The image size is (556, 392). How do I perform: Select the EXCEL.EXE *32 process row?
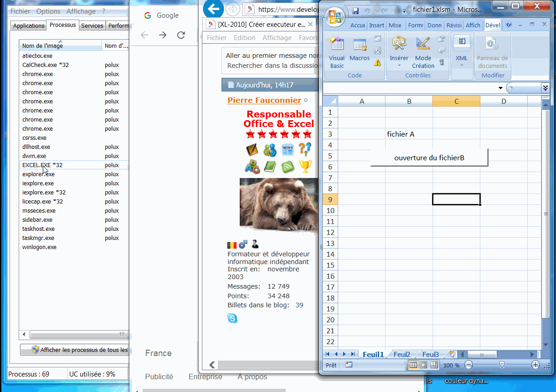pos(74,165)
